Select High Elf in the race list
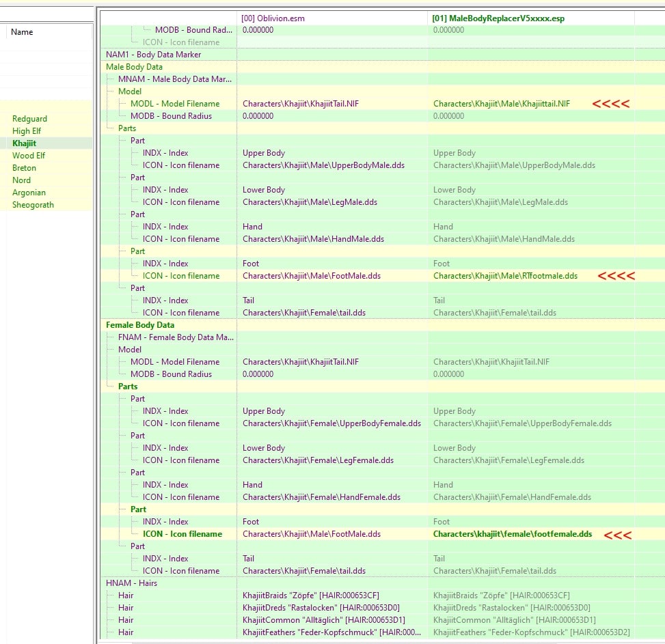This screenshot has width=665, height=644. point(27,131)
